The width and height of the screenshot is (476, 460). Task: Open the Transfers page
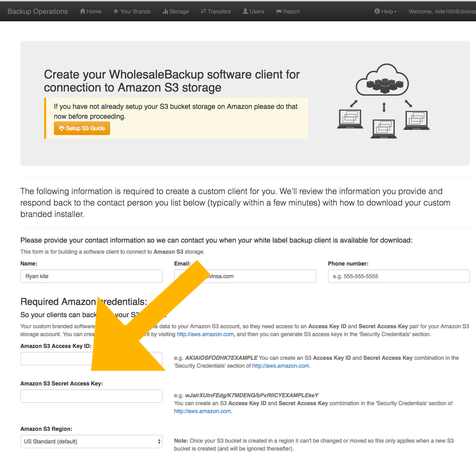(216, 11)
